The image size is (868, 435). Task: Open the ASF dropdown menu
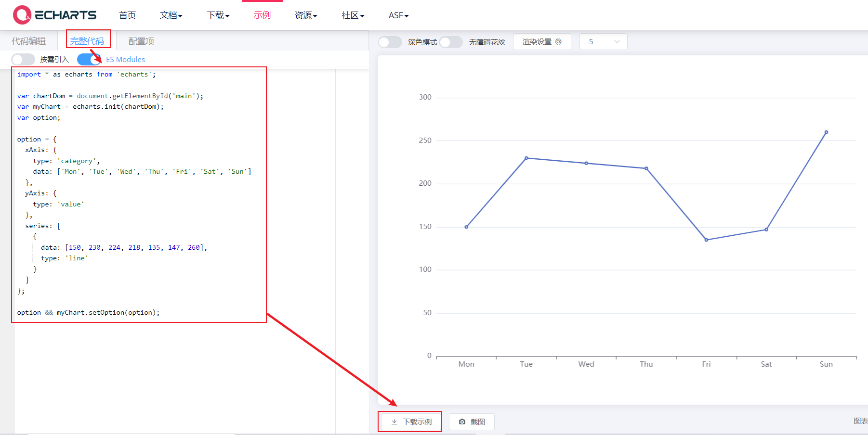point(398,15)
